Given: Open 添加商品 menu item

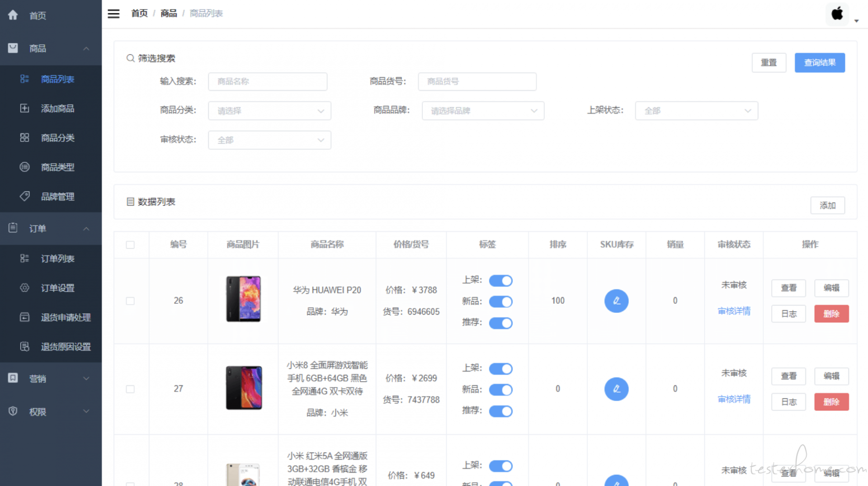Looking at the screenshot, I should click(x=51, y=109).
